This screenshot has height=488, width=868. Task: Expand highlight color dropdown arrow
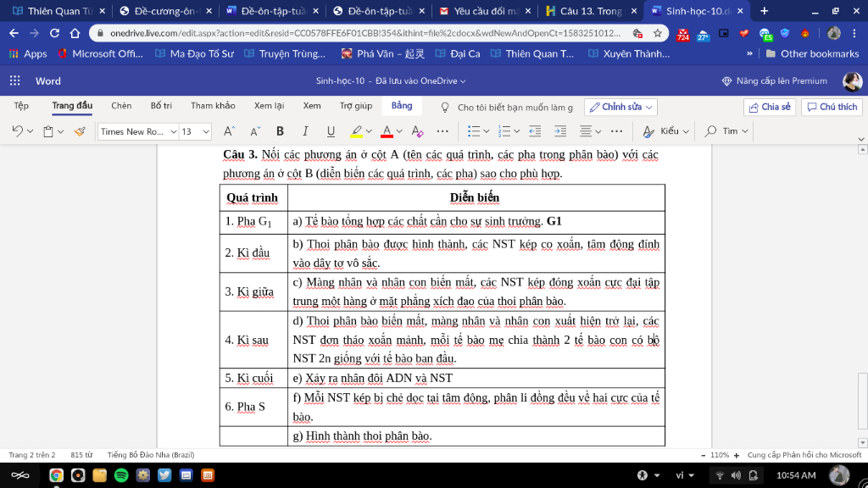pos(369,131)
